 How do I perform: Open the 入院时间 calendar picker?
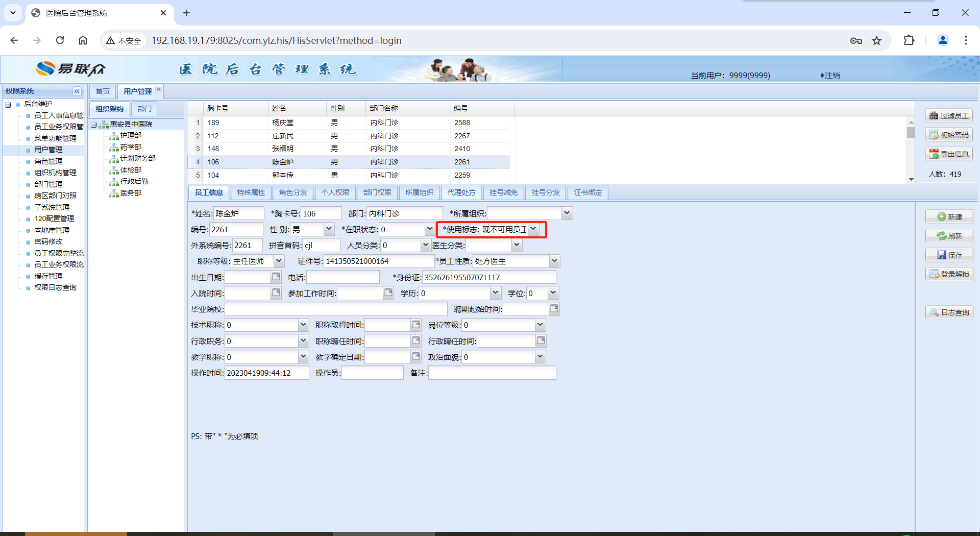pos(276,293)
